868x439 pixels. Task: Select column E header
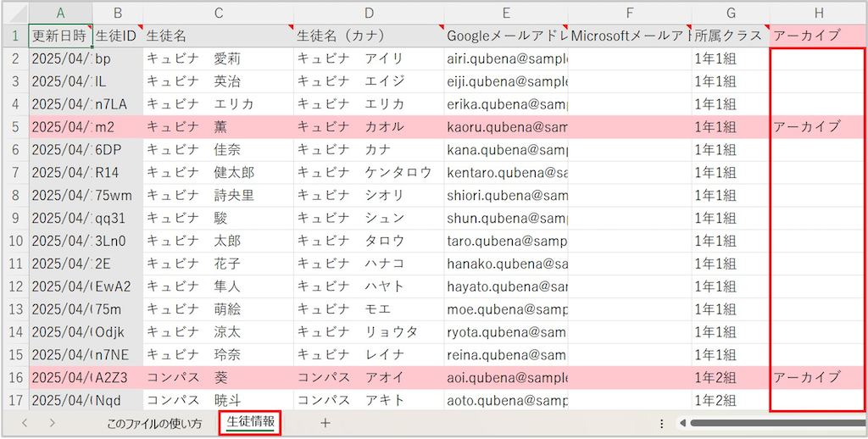tap(506, 13)
